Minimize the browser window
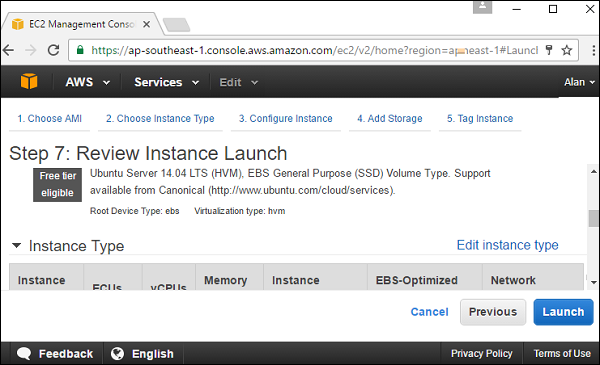 pyautogui.click(x=517, y=9)
